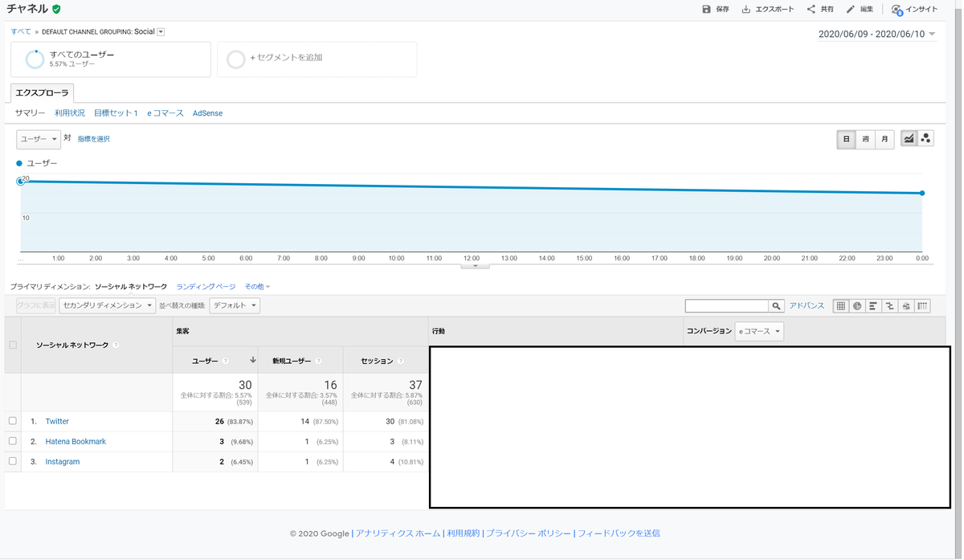Open the AdSense sub-tab
The width and height of the screenshot is (964, 560).
tap(207, 113)
